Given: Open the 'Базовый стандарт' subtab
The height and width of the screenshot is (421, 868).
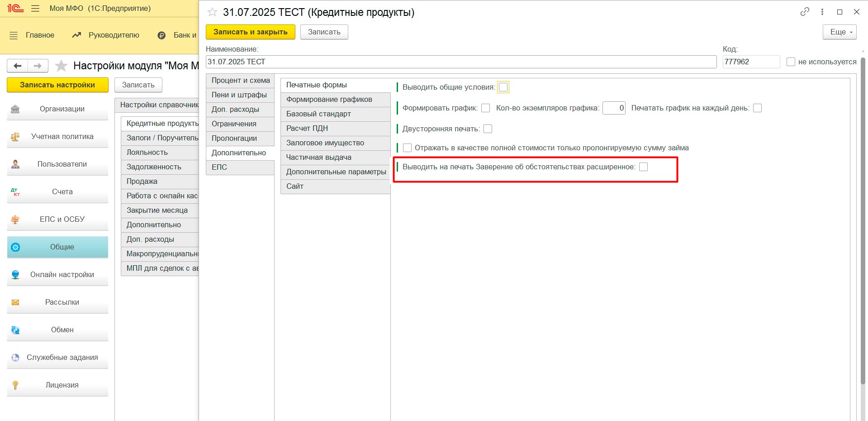Looking at the screenshot, I should (x=336, y=114).
